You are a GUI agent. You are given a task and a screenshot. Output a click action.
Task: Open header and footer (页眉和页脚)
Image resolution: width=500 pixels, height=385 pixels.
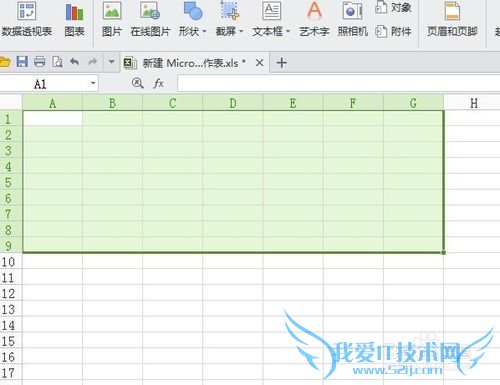click(x=452, y=19)
